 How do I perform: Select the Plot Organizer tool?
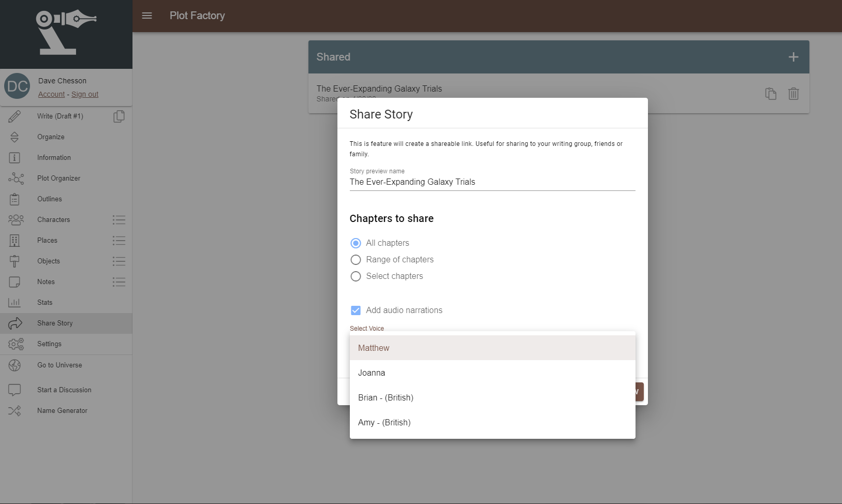(x=58, y=178)
